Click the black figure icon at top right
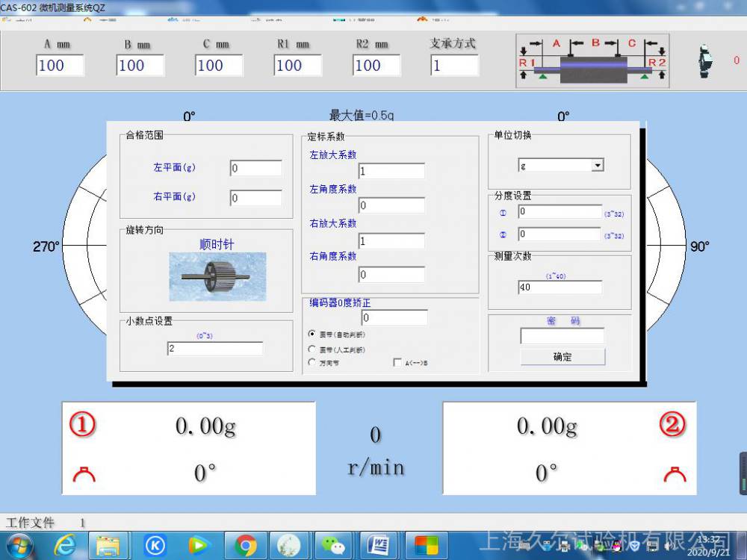This screenshot has height=560, width=747. pos(704,60)
